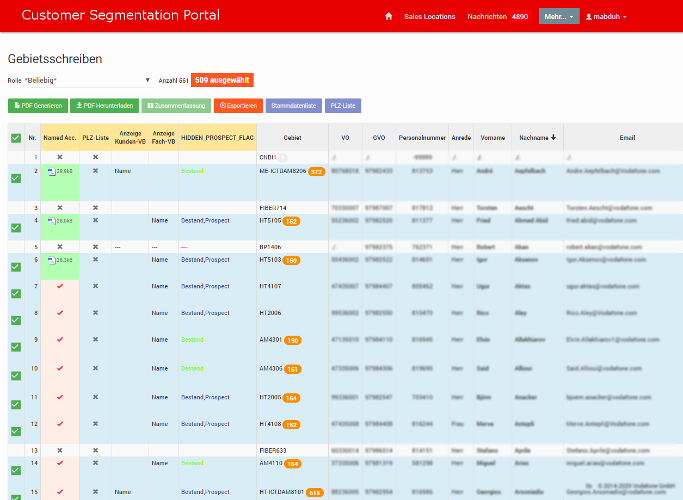Uncheck the row 2 checkbox
The image size is (683, 500).
pos(15,179)
